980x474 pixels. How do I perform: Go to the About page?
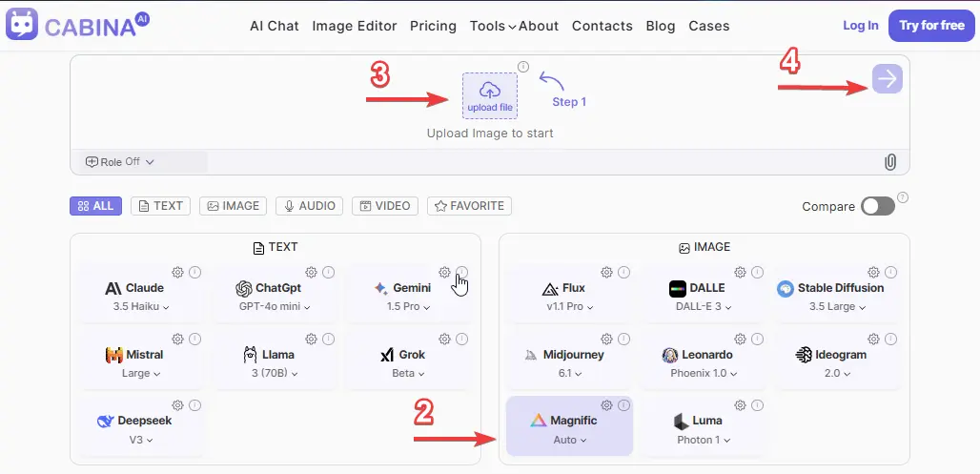tap(539, 26)
